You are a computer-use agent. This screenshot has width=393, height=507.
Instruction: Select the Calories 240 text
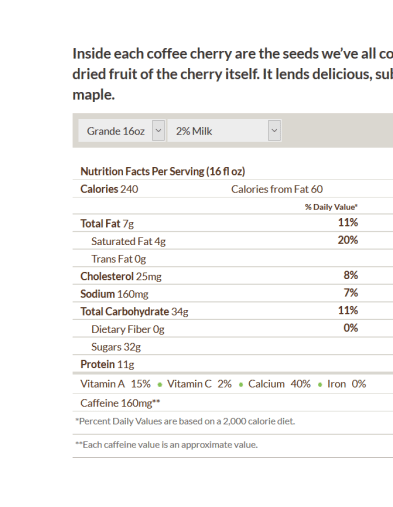coord(109,189)
